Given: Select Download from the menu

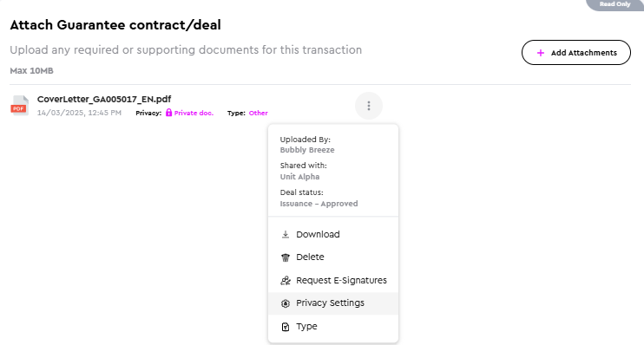Looking at the screenshot, I should (333, 234).
